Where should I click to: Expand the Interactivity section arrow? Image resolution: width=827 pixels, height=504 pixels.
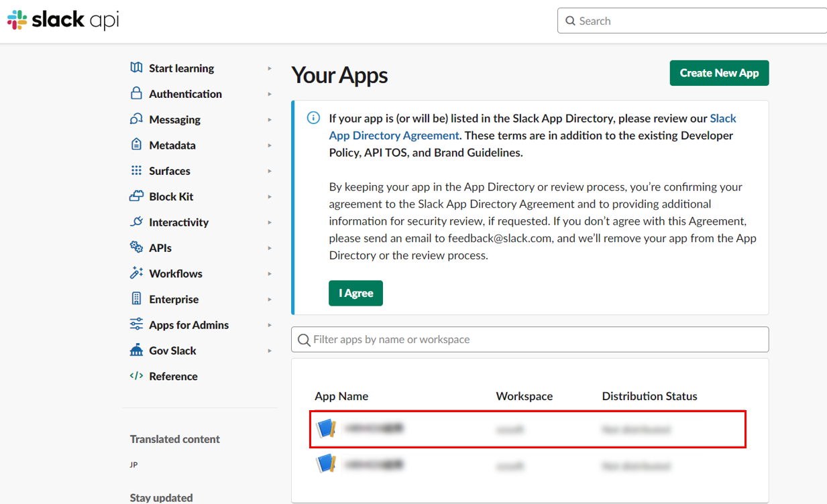point(270,223)
